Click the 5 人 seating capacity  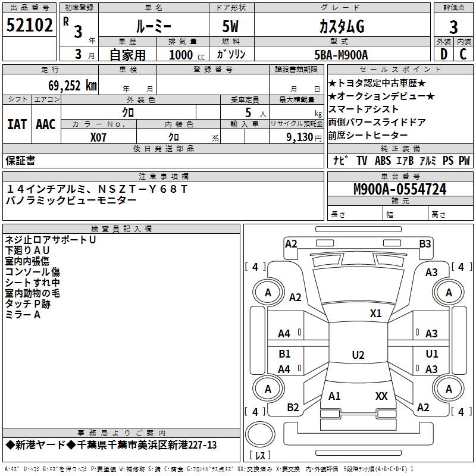(255, 113)
